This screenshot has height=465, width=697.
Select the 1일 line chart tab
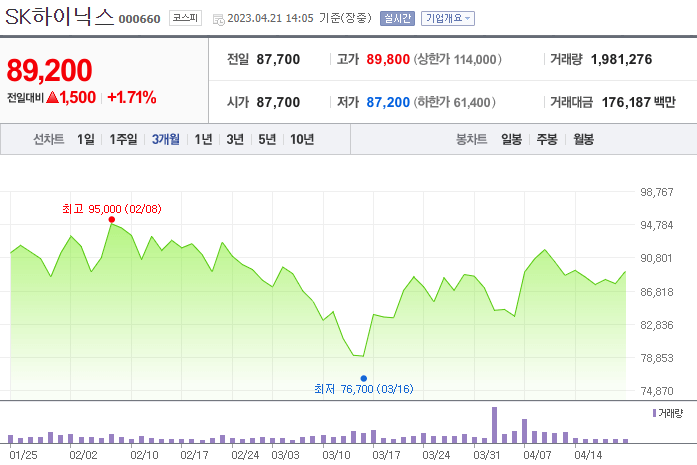pos(86,139)
